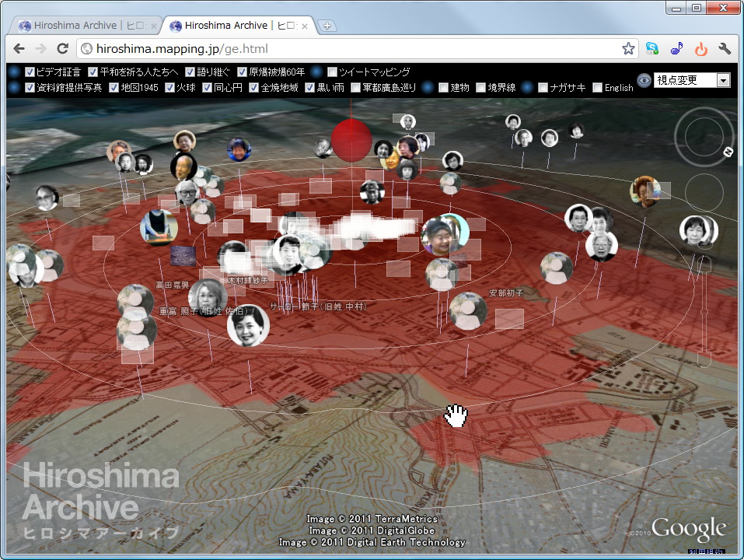Toggle the 資料館提供写真 checkbox

30,88
